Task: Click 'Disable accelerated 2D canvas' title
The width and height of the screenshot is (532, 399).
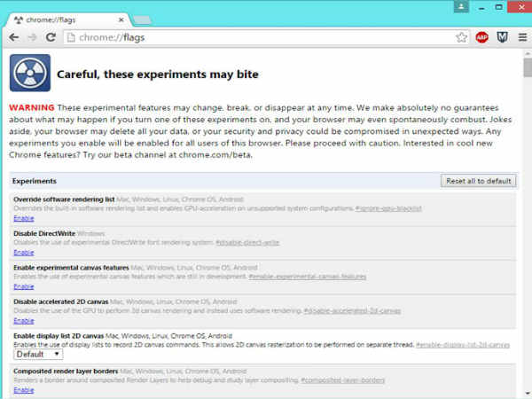Action: point(61,301)
